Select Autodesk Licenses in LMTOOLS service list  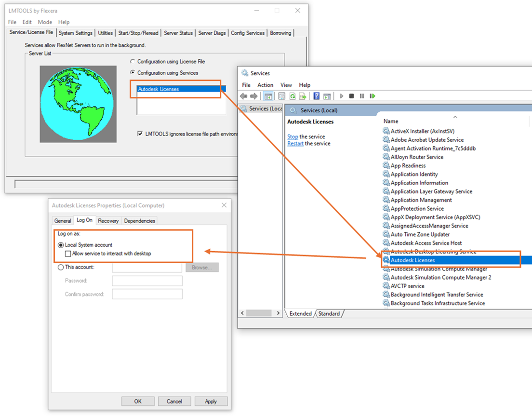click(182, 89)
